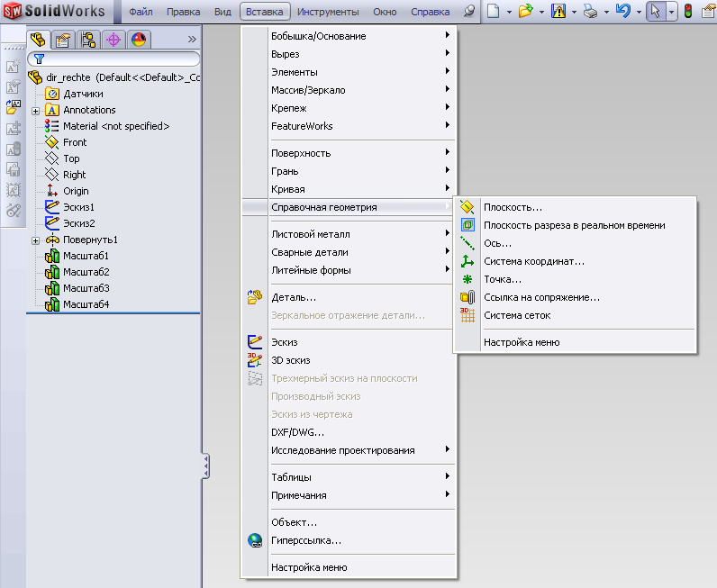Viewport: 717px width, 588px height.
Task: Collapse the panel using splitter handle
Action: coord(206,466)
